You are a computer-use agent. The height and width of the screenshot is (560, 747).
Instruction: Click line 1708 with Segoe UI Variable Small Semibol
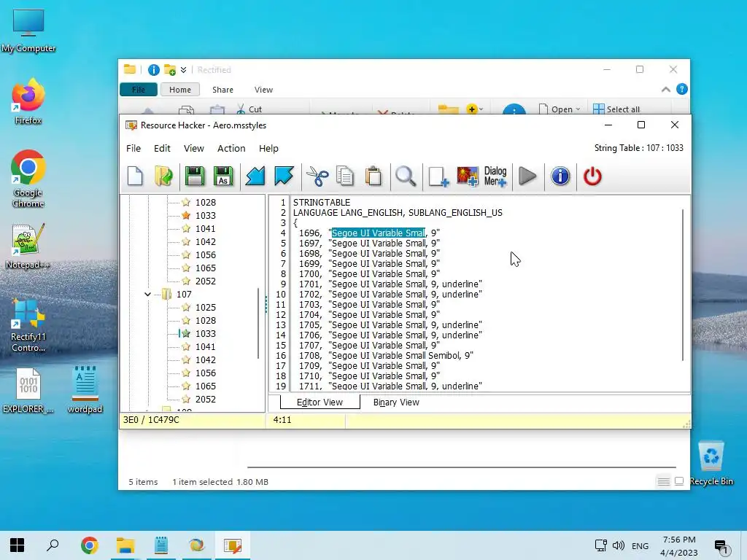click(386, 355)
